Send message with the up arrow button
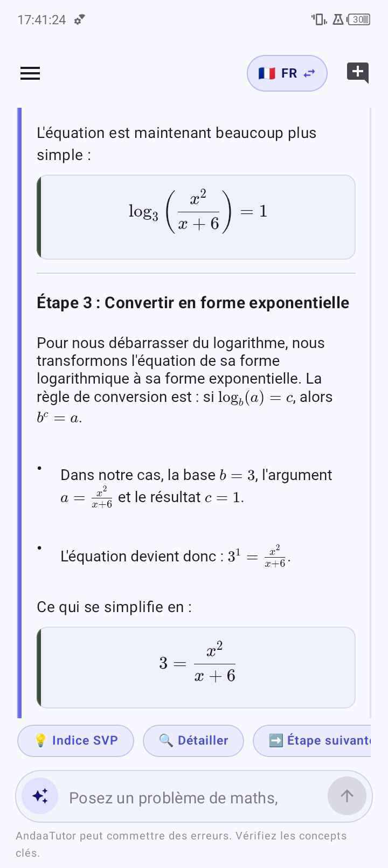Viewport: 388px width, 868px height. pos(347,796)
